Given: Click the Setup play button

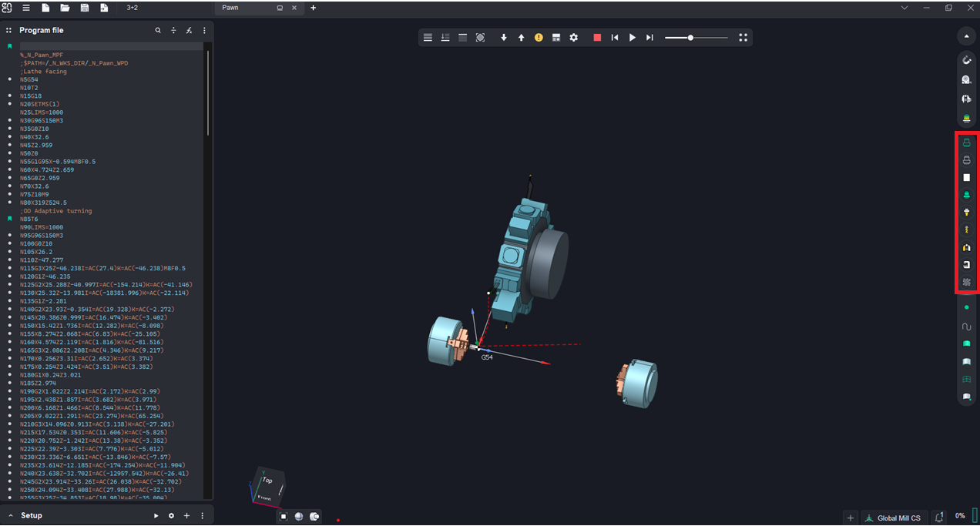Looking at the screenshot, I should tap(156, 516).
